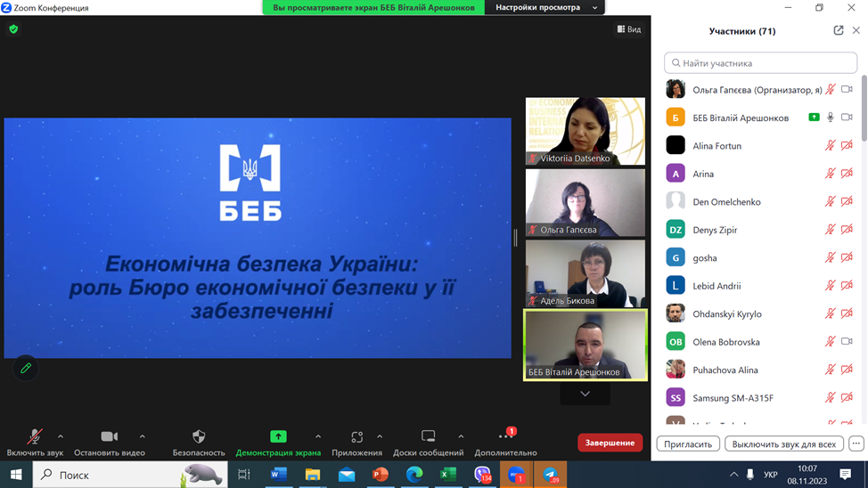Open Task View in taskbar
This screenshot has height=488, width=868.
(x=243, y=475)
